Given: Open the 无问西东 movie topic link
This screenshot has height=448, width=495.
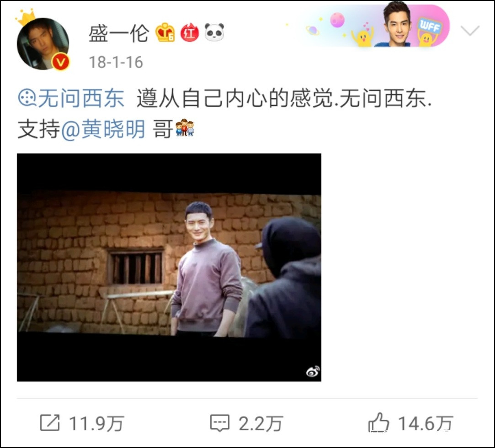Looking at the screenshot, I should [x=81, y=98].
